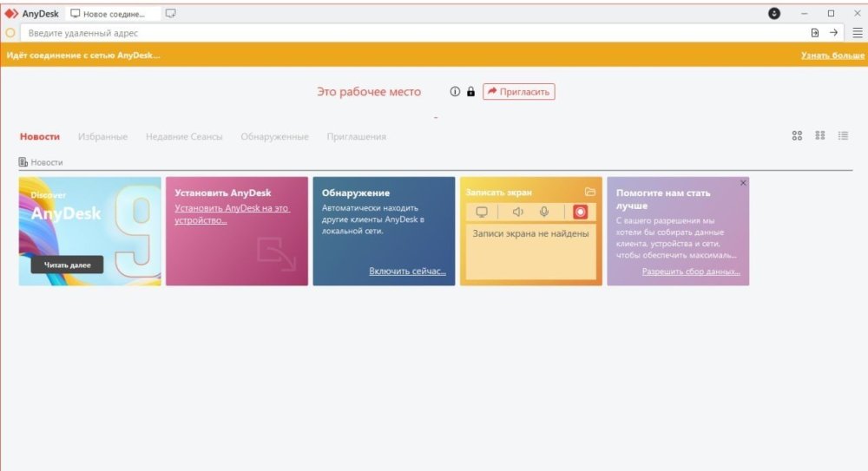This screenshot has height=471, width=868.
Task: Click the Обнаружение card title
Action: [355, 193]
